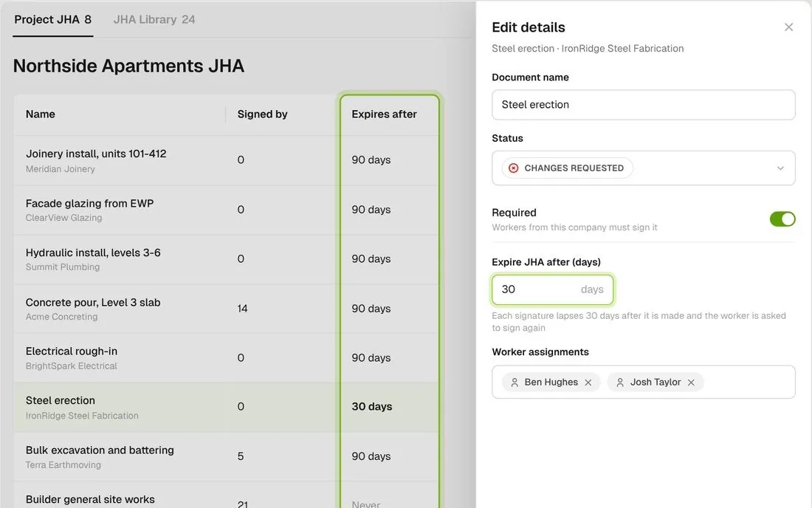
Task: Click the Northside Apartments JHA heading
Action: [x=128, y=66]
